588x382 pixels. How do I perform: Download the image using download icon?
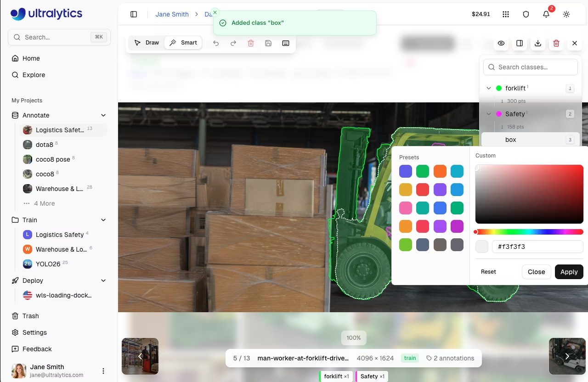[538, 43]
